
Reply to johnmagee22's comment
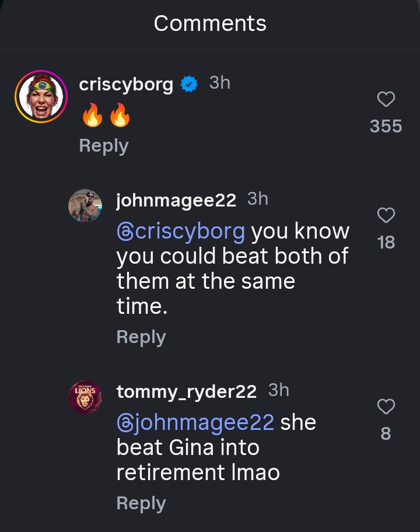tap(141, 337)
